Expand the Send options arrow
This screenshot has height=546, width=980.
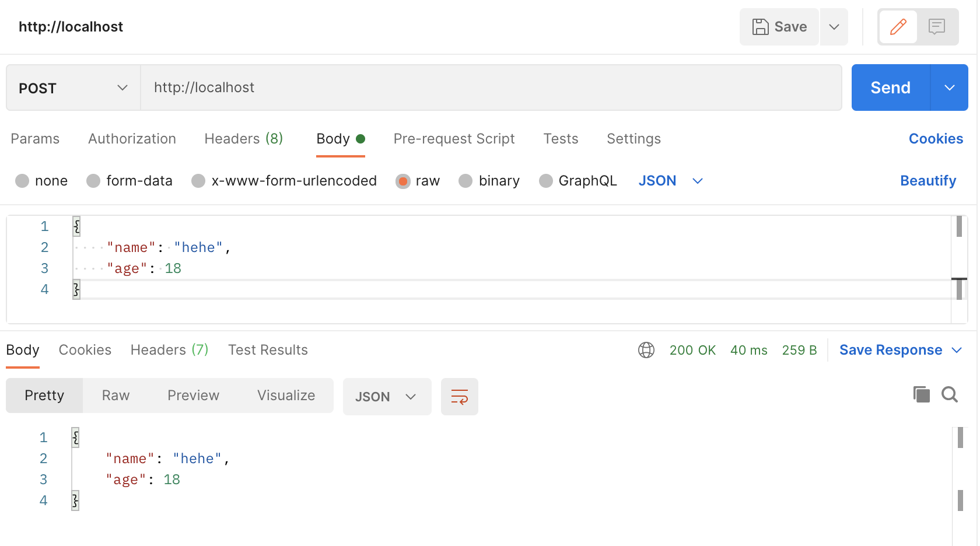tap(950, 87)
